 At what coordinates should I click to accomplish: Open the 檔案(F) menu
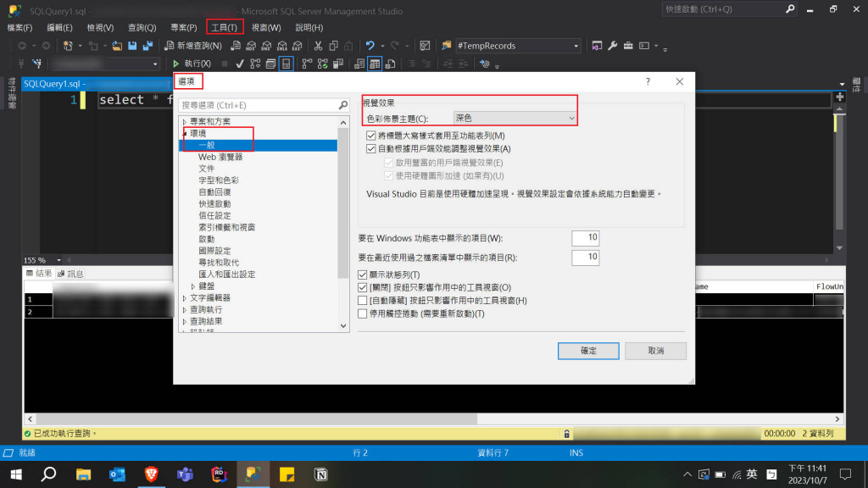pos(19,27)
